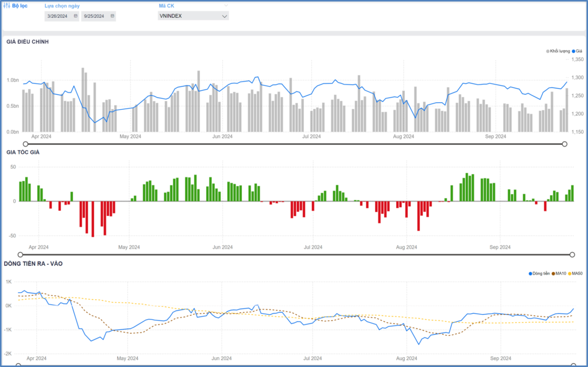Viewport: 588px width, 367px height.
Task: Click the right range handle under Giá điều chỉnh chart
Action: coord(564,144)
